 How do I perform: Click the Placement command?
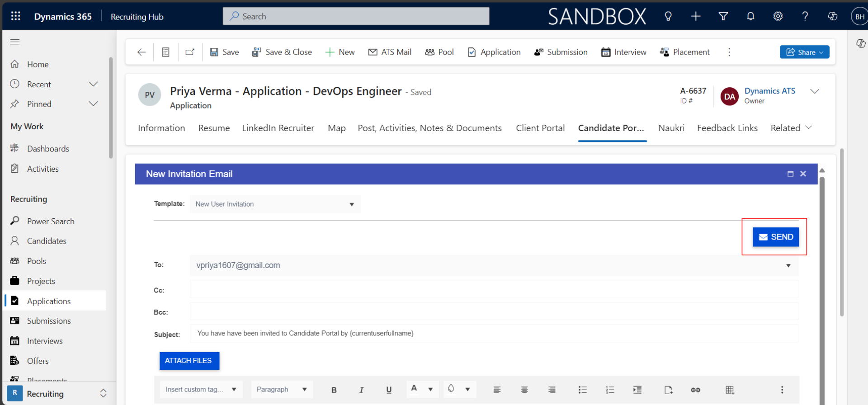point(684,52)
